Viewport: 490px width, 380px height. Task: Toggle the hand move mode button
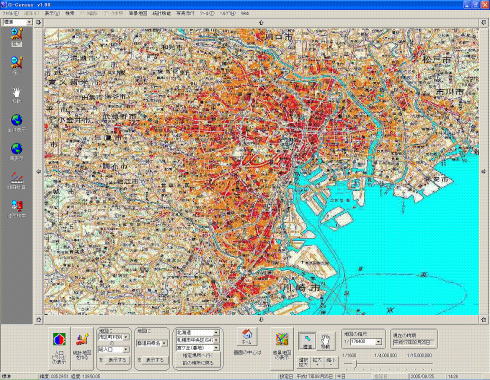[x=325, y=342]
